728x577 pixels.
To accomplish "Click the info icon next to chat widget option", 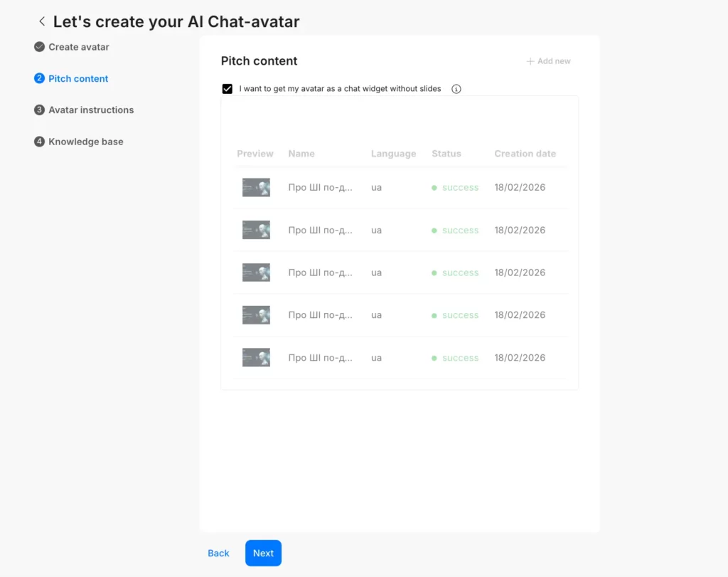I will click(x=456, y=89).
